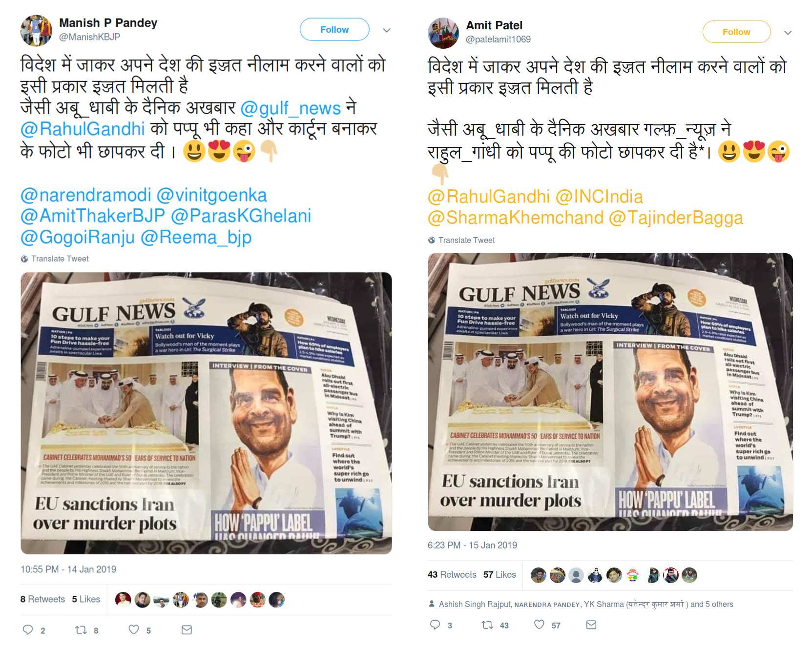Share Amit Patel's tweet via envelope icon
812x646 pixels.
(x=591, y=625)
